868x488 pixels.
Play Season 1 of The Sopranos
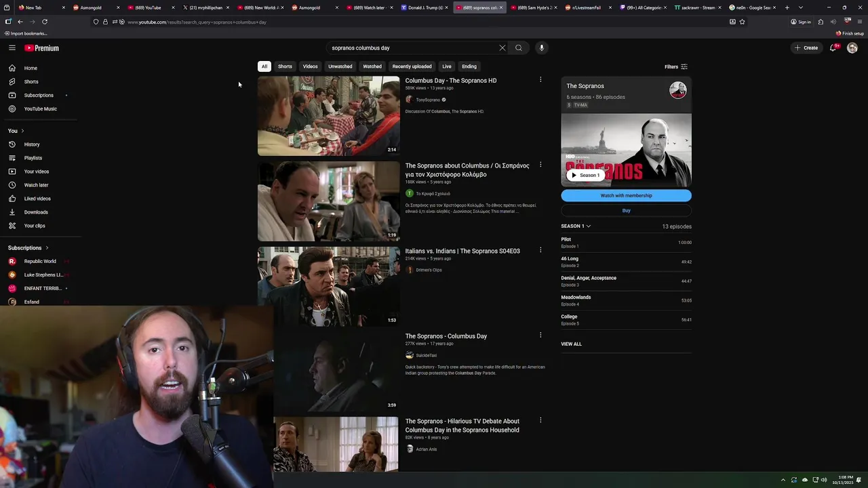586,176
